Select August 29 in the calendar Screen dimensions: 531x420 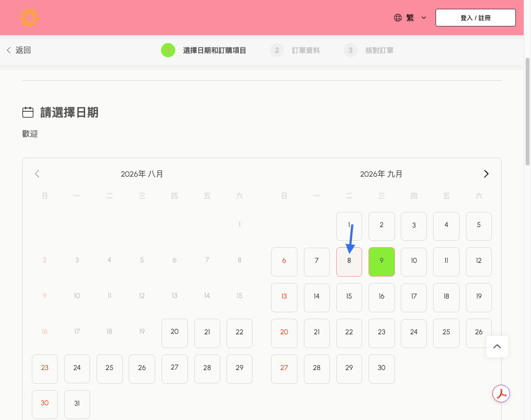point(239,369)
